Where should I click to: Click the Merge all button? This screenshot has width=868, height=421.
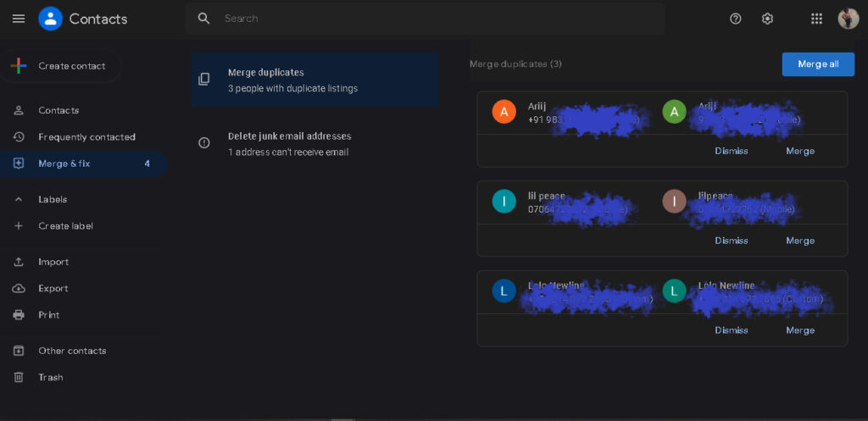818,64
